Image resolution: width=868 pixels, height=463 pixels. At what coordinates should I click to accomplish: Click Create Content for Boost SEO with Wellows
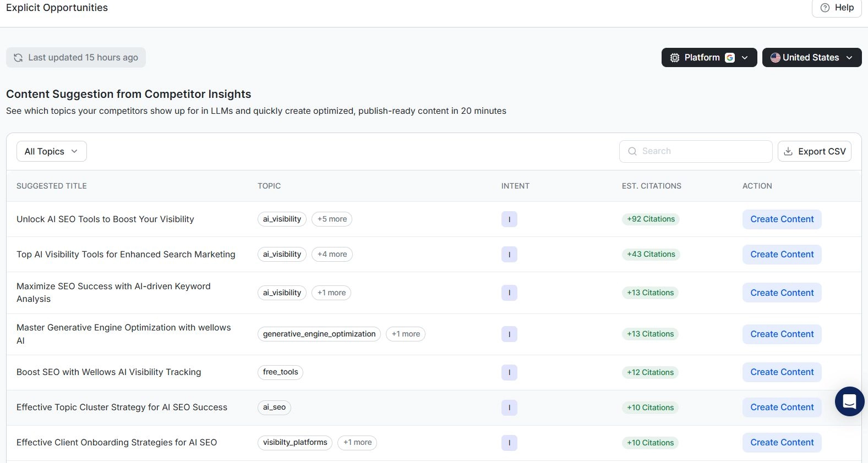782,372
